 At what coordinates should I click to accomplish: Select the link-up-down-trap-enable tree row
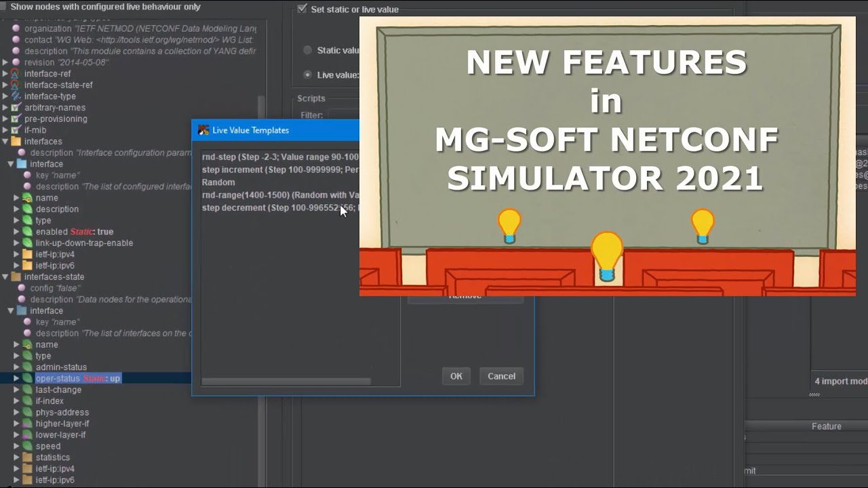pos(84,243)
